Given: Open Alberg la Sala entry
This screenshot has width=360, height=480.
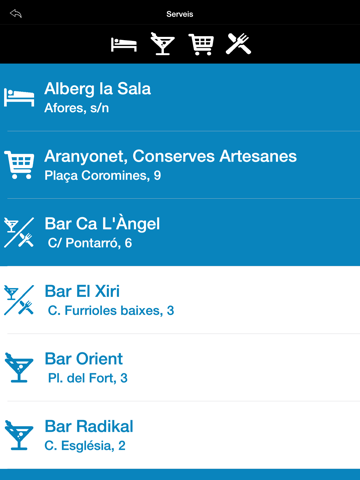Looking at the screenshot, I should pos(180,98).
